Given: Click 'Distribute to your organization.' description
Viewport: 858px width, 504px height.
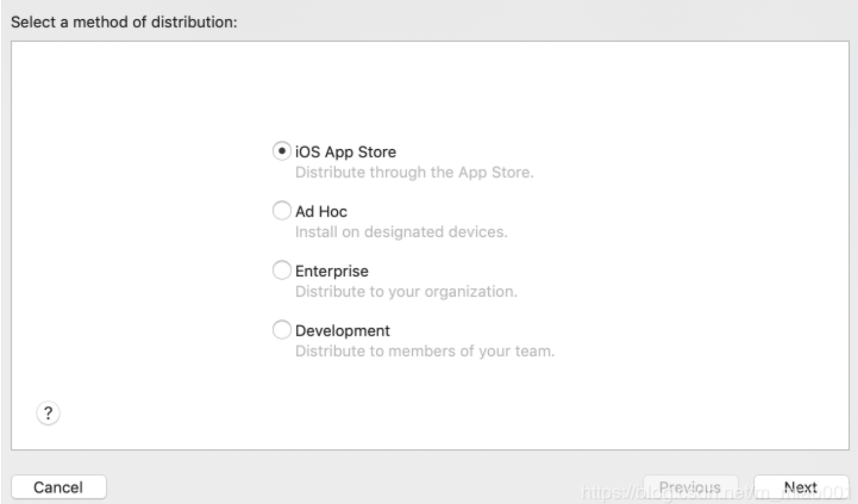Looking at the screenshot, I should [406, 291].
